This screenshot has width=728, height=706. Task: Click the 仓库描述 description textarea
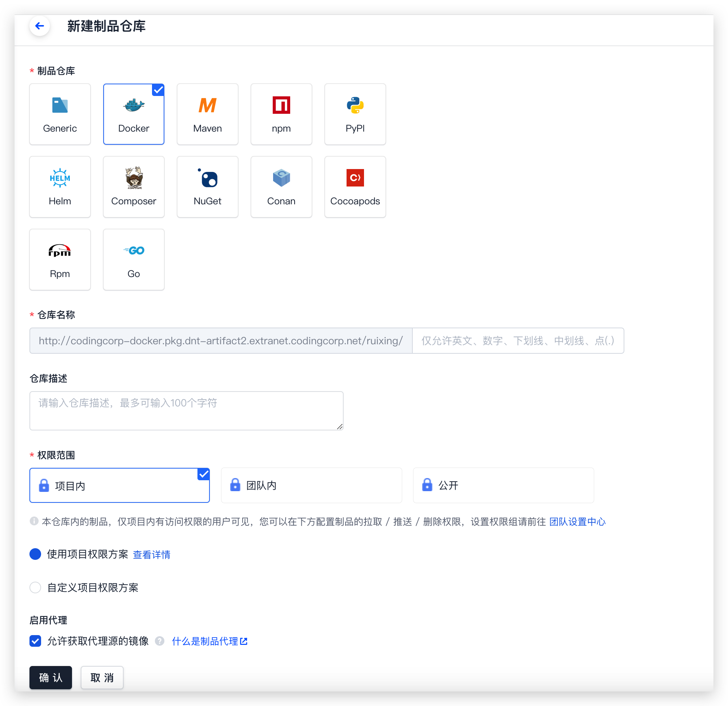187,411
